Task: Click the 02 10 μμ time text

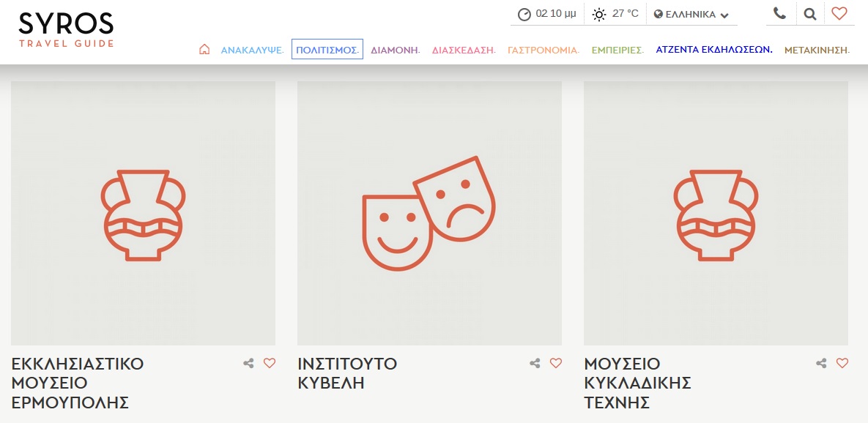Action: click(556, 14)
